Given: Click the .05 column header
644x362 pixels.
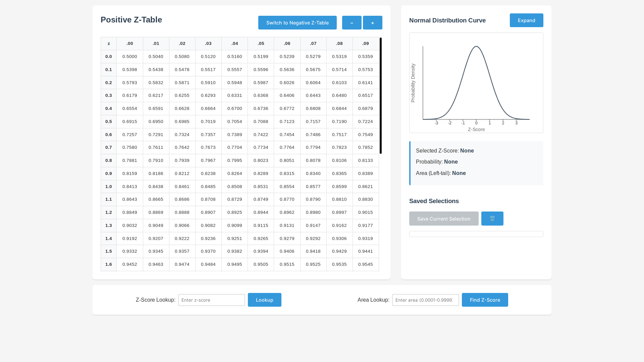Looking at the screenshot, I should (261, 44).
